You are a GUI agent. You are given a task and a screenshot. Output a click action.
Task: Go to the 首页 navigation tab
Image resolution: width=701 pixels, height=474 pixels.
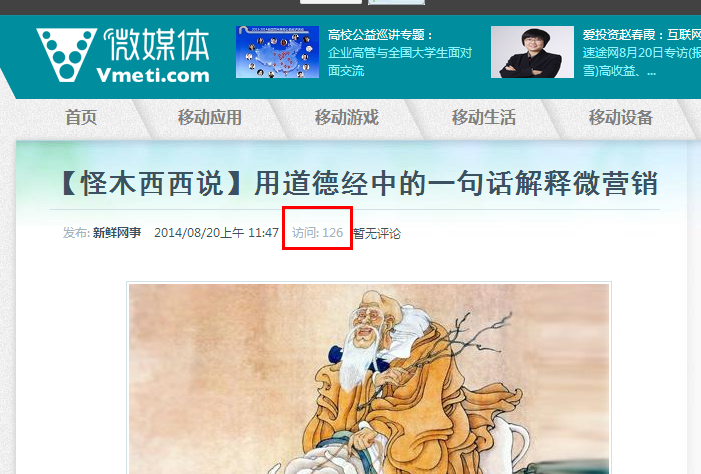[x=81, y=118]
